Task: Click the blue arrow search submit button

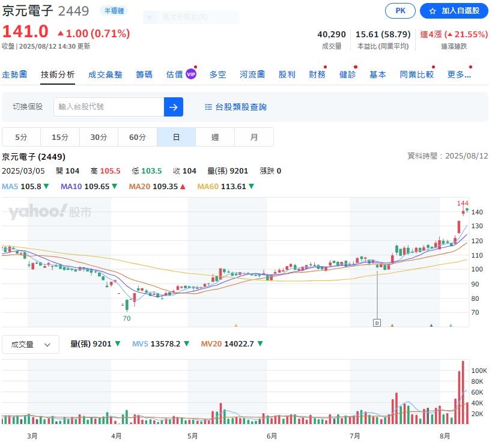Action: coord(173,107)
